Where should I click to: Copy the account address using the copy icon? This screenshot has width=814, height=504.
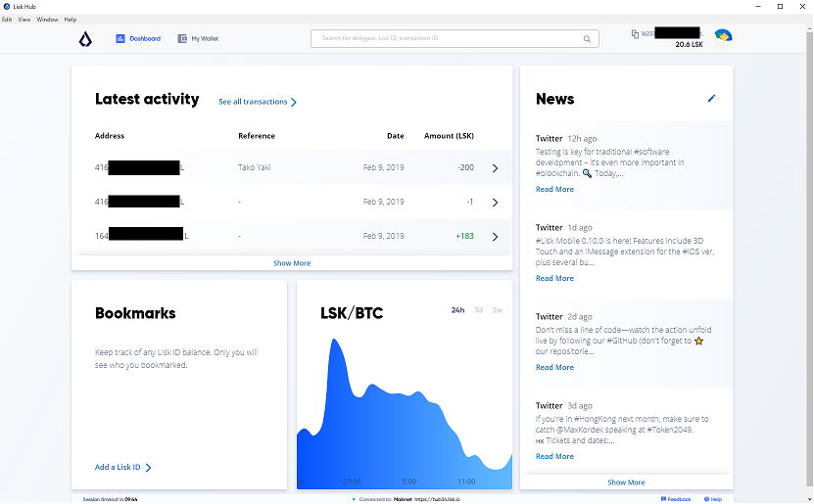635,34
